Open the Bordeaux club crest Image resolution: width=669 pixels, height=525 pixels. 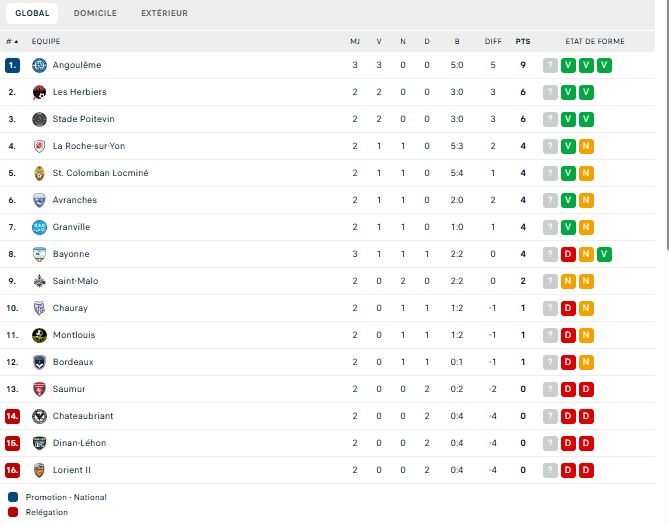[39, 362]
